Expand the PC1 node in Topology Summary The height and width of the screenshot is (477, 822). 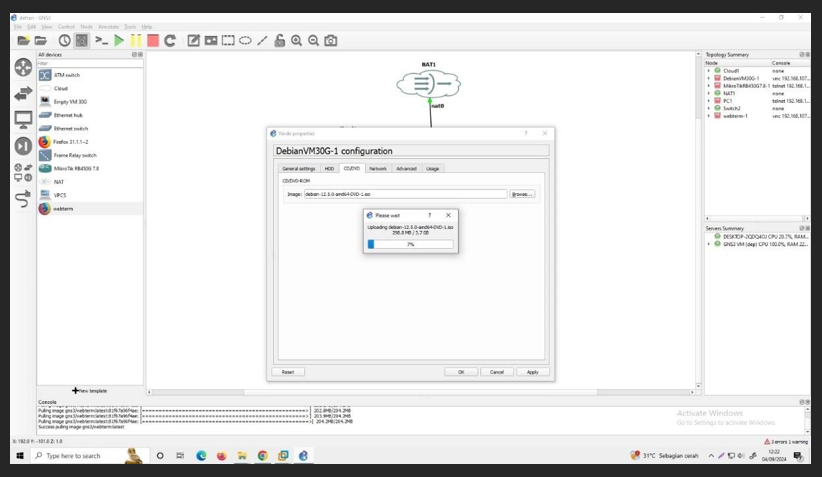[x=709, y=101]
